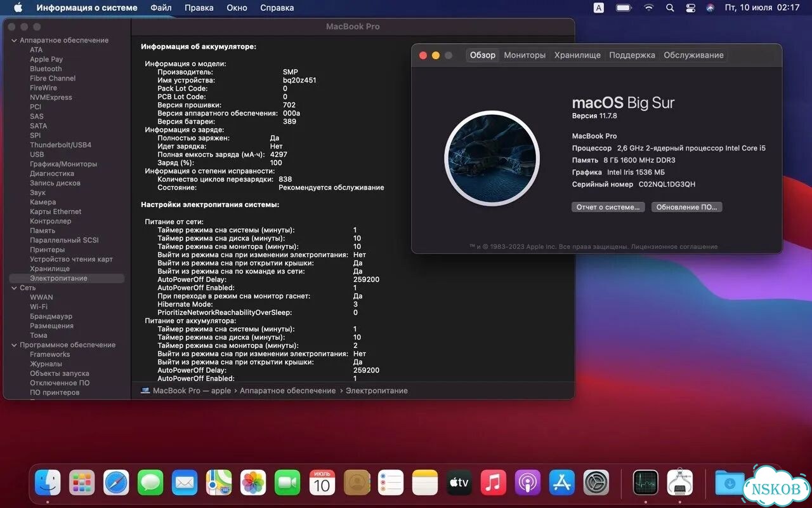Open the Calendar app in the Dock

[322, 483]
